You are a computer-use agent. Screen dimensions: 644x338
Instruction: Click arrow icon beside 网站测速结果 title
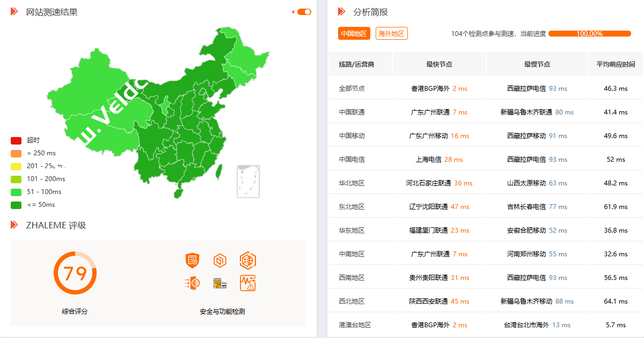pyautogui.click(x=14, y=12)
